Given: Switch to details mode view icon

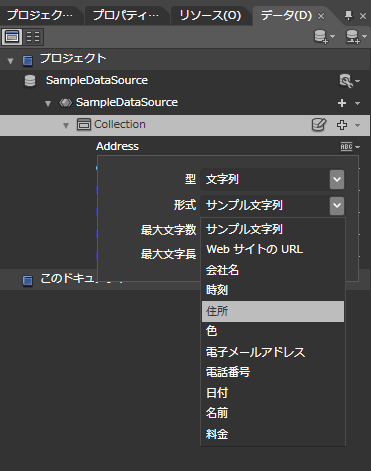Looking at the screenshot, I should coord(33,37).
